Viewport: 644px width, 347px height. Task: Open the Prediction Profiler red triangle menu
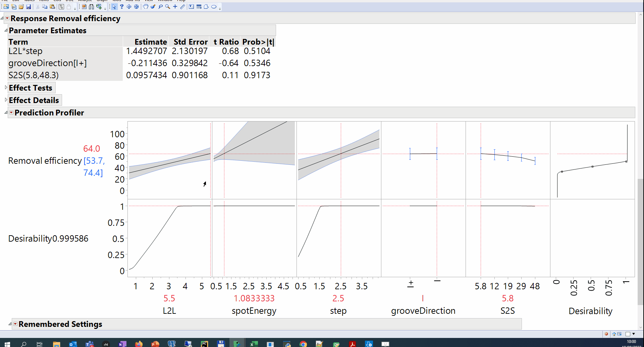pyautogui.click(x=11, y=113)
